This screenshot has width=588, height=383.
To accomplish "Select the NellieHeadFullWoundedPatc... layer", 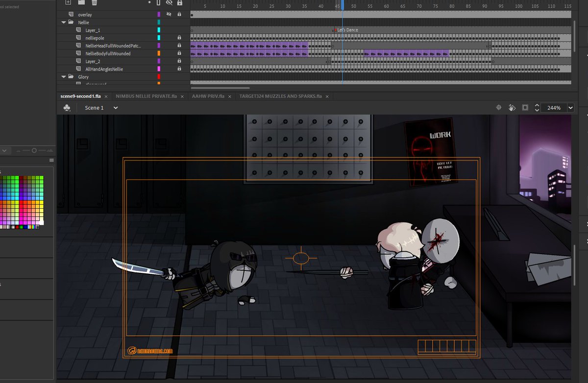I will 113,46.
